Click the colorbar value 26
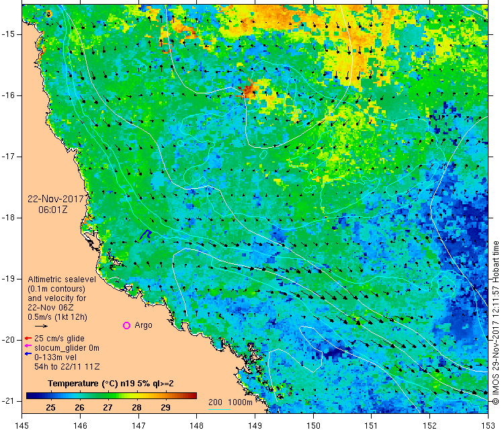504x430 pixels. [79, 408]
